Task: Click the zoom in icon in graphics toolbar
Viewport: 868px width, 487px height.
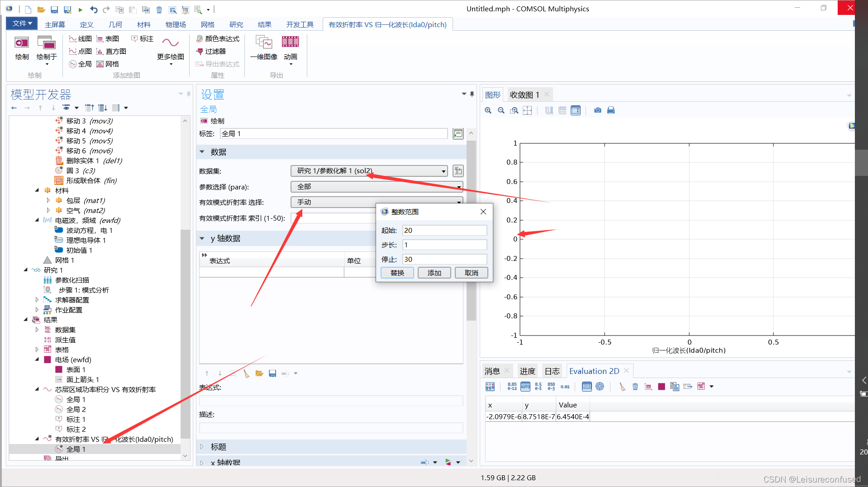Action: [x=488, y=110]
